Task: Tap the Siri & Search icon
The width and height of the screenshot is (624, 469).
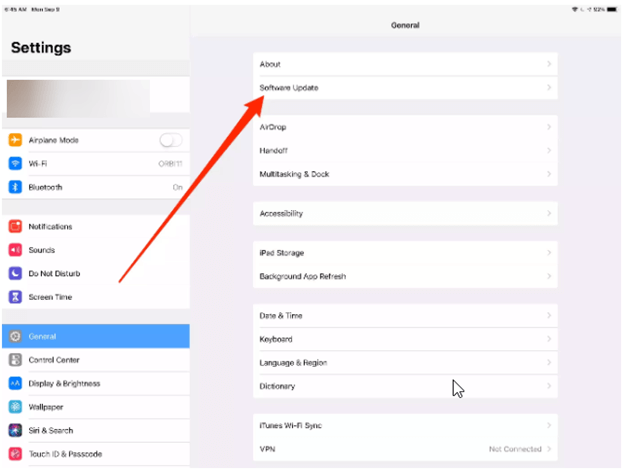Action: (x=15, y=430)
